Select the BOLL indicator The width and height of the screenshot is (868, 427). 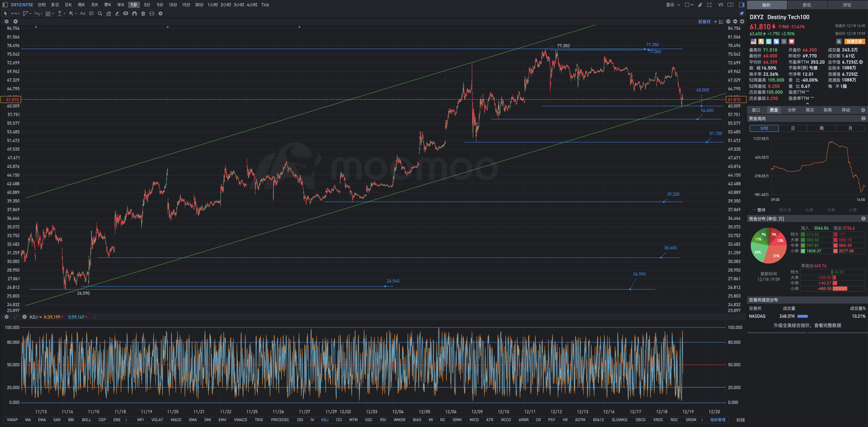click(86, 420)
